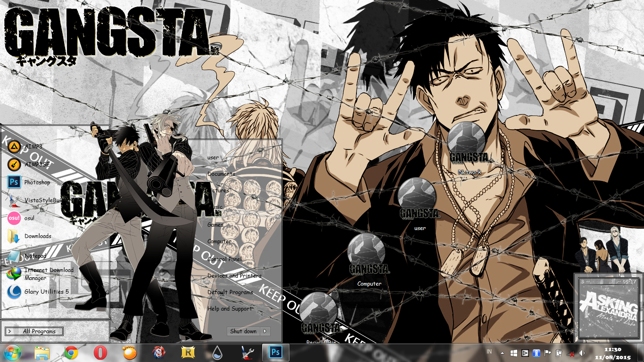Open Music from the Start menu
644x362 pixels.
tap(215, 207)
